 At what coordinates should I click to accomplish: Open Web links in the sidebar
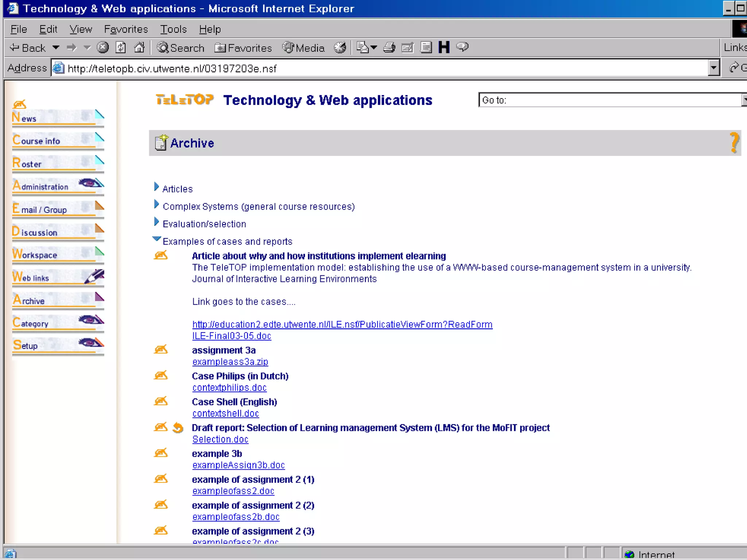(31, 278)
